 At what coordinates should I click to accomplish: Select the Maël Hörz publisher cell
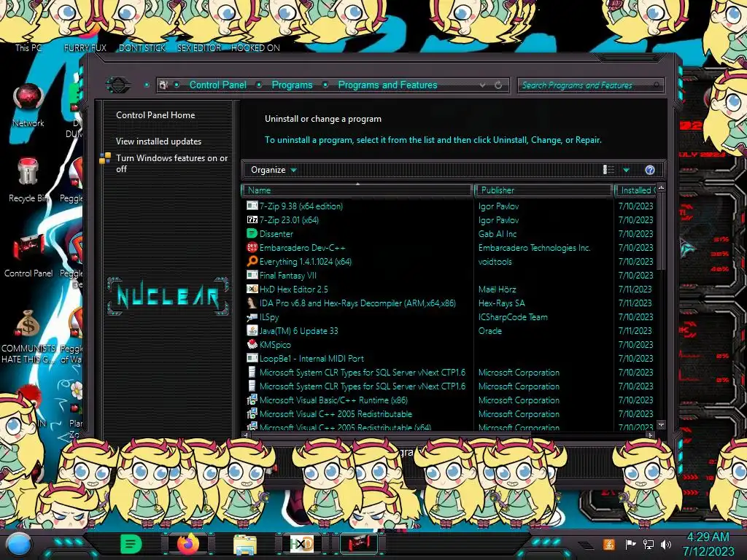pyautogui.click(x=497, y=289)
